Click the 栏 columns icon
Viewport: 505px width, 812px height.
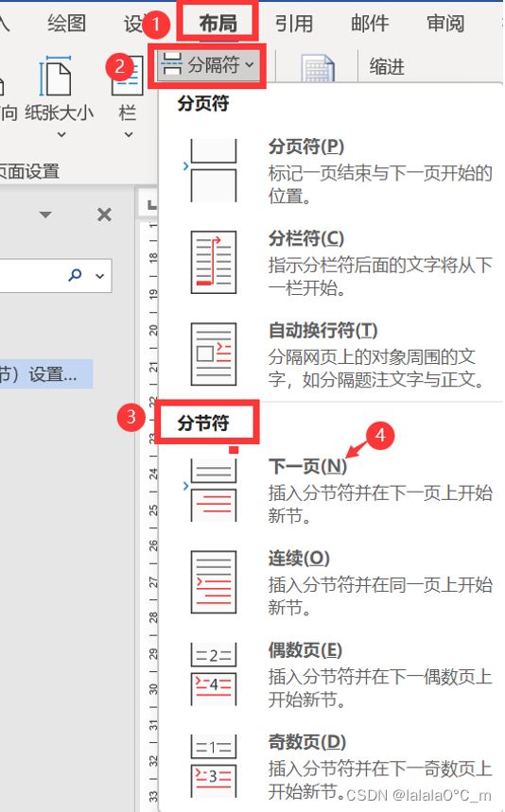pyautogui.click(x=128, y=77)
